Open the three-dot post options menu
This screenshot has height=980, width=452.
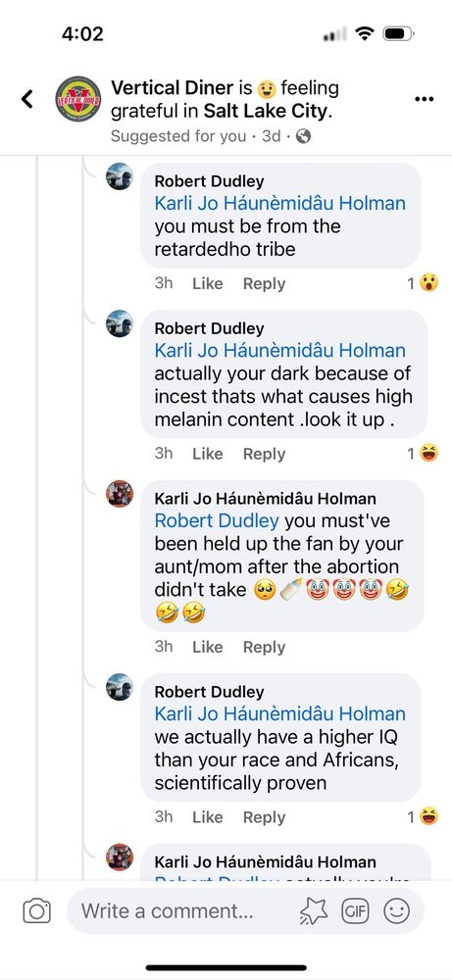coord(424,99)
